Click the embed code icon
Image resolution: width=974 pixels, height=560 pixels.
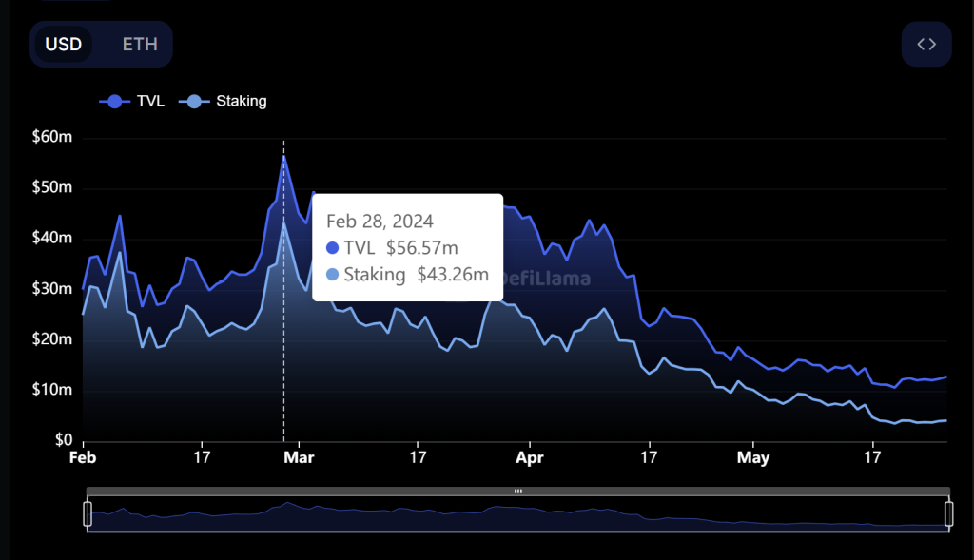[x=926, y=44]
